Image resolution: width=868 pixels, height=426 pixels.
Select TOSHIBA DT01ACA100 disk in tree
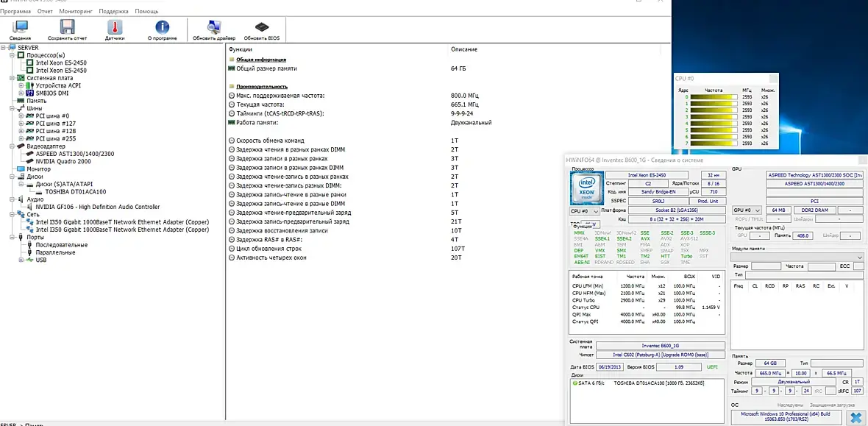click(x=75, y=192)
